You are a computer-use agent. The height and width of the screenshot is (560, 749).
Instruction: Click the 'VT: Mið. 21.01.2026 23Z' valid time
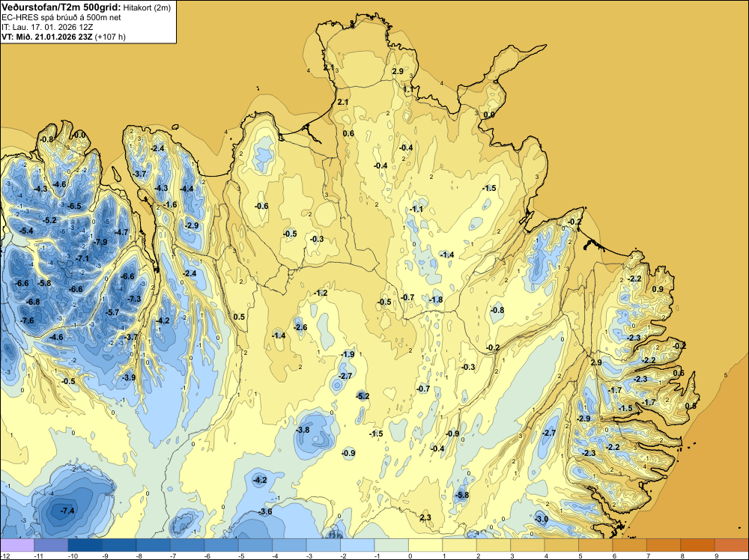click(47, 37)
